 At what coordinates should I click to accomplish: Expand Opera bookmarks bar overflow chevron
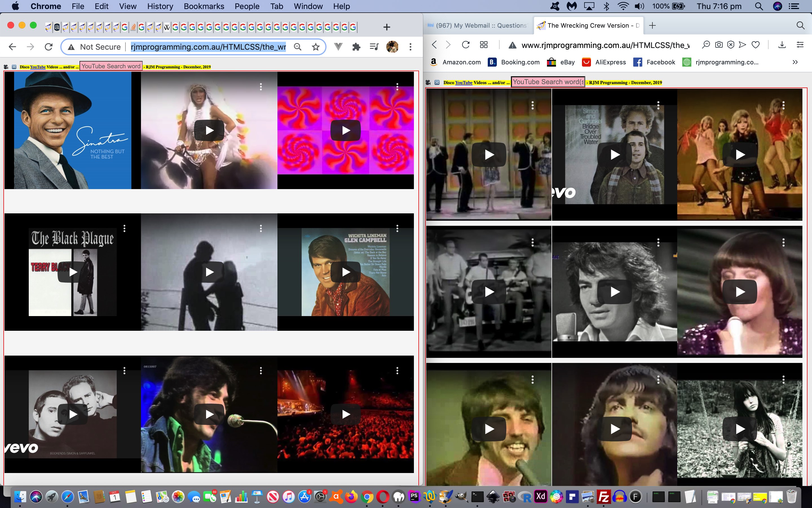(795, 62)
